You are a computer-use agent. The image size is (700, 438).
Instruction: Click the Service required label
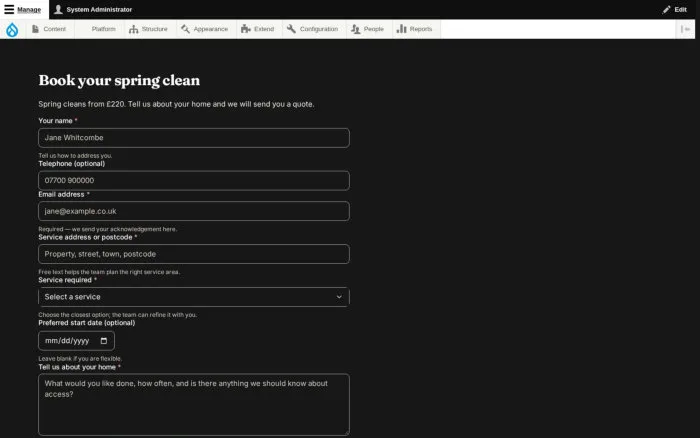[x=65, y=280]
